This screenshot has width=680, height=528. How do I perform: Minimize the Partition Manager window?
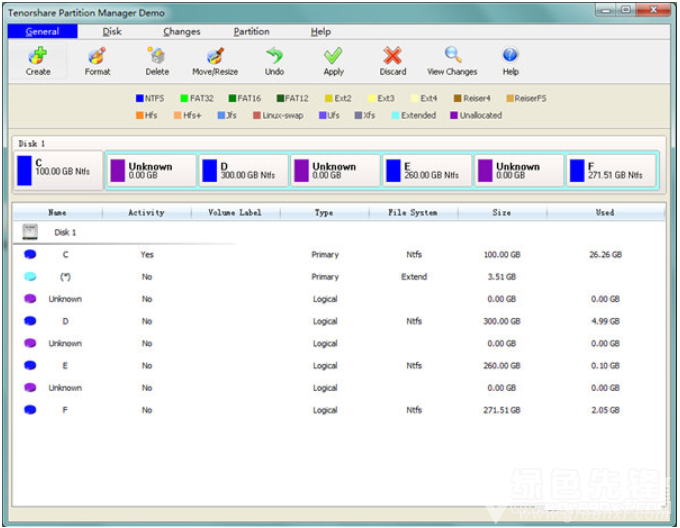pos(606,10)
